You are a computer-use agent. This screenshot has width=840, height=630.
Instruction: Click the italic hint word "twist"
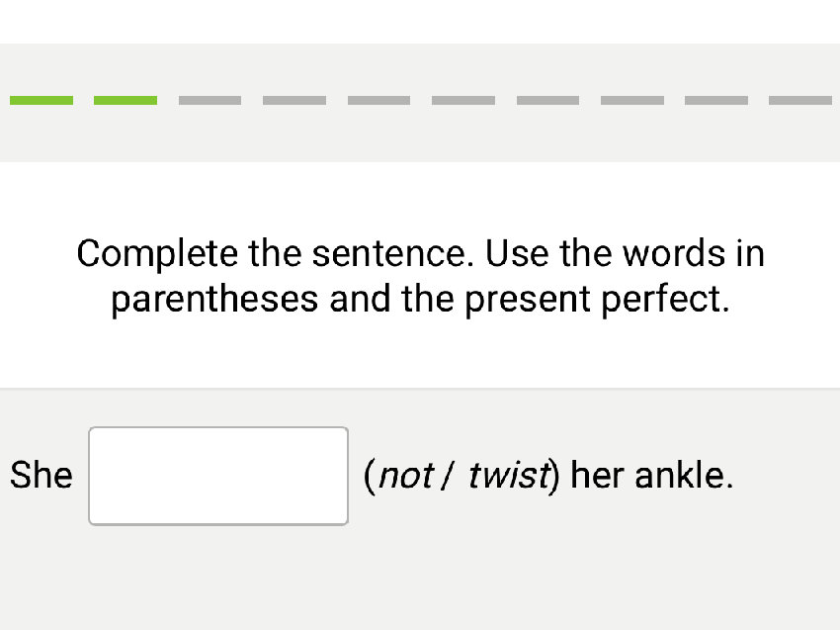tap(511, 475)
